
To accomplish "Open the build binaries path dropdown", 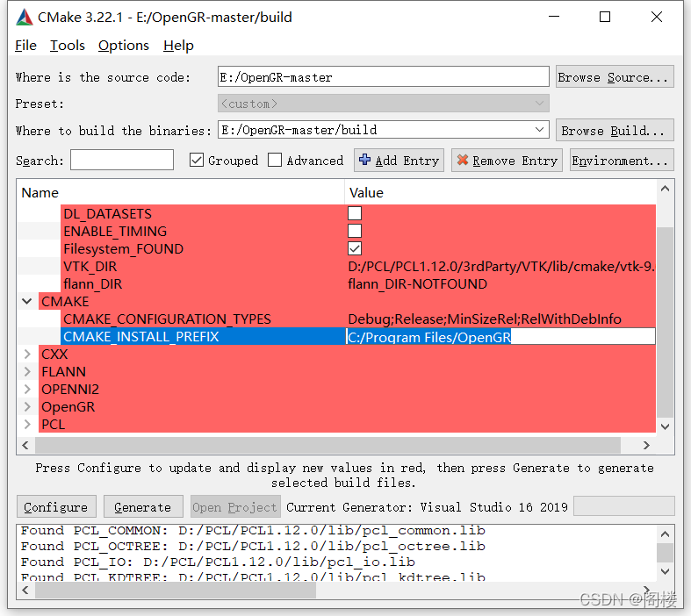I will click(x=539, y=130).
